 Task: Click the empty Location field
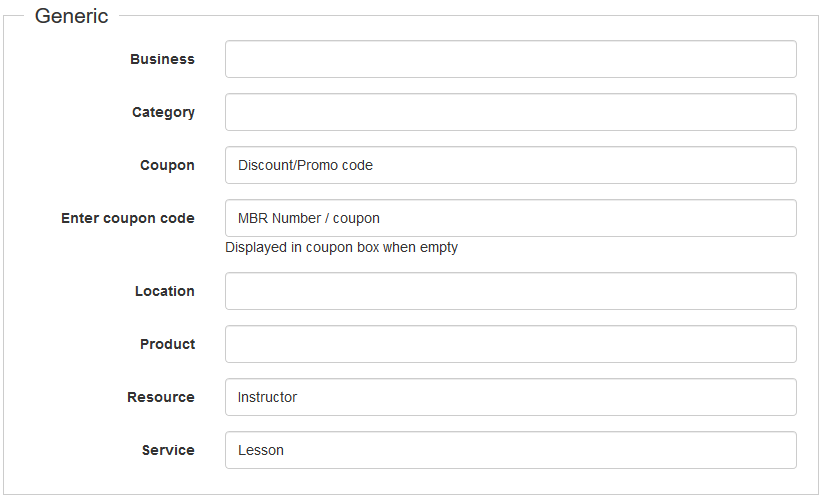coord(510,291)
